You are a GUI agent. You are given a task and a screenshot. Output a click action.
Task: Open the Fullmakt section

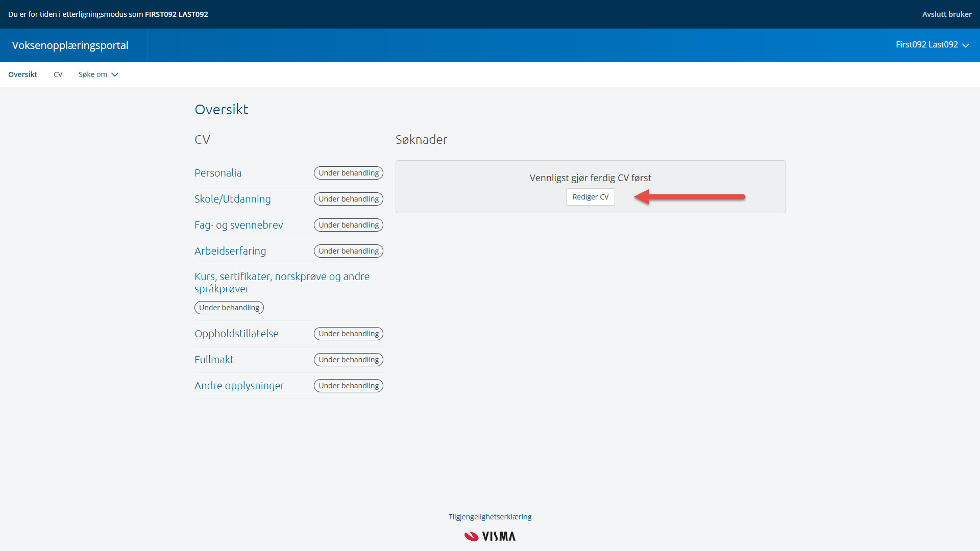tap(214, 360)
